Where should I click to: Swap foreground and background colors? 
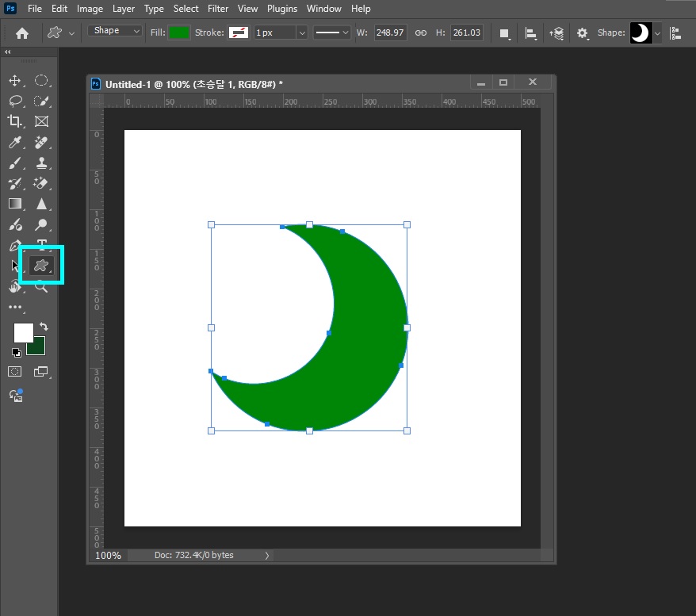click(44, 327)
